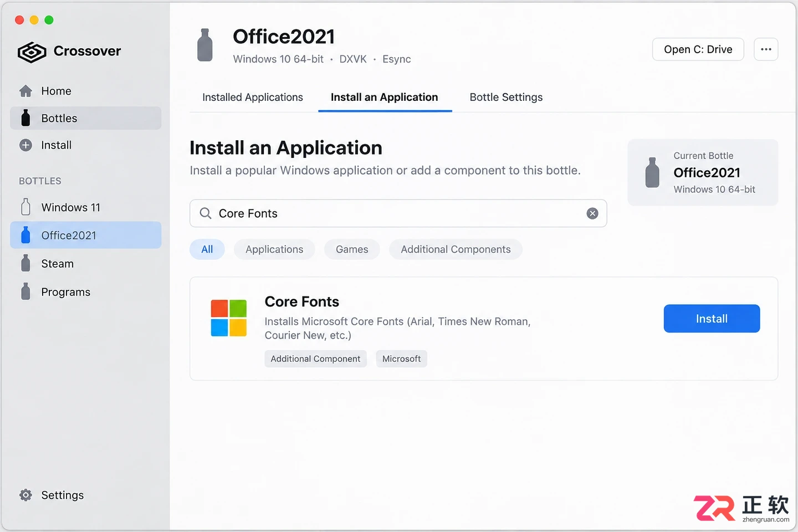Click the Office2021 header bottle icon

pos(205,45)
